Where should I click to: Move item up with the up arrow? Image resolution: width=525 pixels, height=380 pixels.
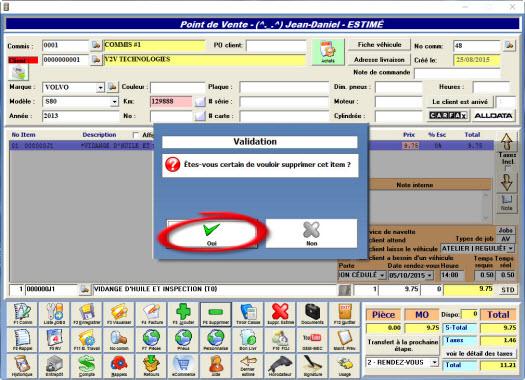click(507, 142)
